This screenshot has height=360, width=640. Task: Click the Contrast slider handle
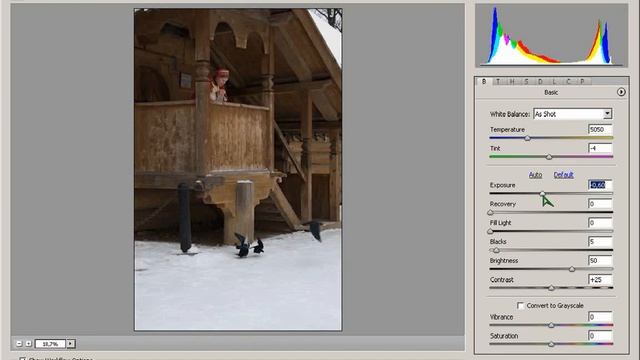pos(551,288)
